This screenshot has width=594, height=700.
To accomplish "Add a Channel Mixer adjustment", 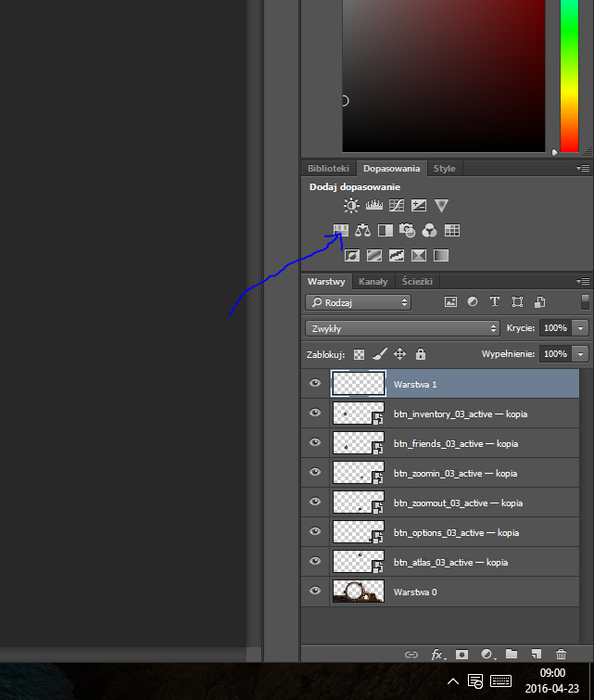I will point(429,230).
